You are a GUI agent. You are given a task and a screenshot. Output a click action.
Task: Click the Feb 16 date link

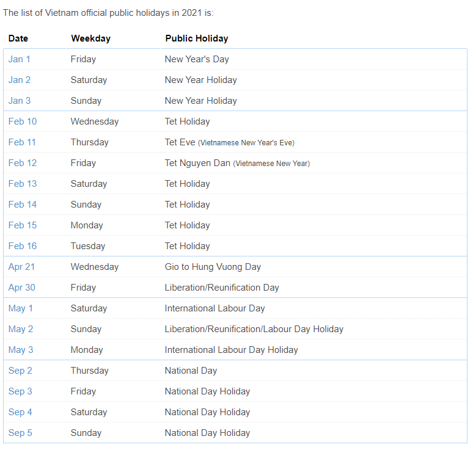coord(23,246)
